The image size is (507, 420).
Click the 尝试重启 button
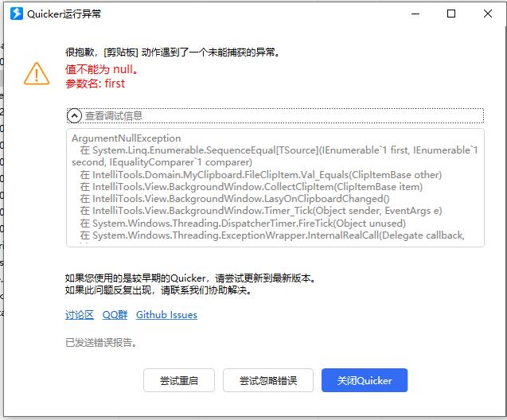179,380
